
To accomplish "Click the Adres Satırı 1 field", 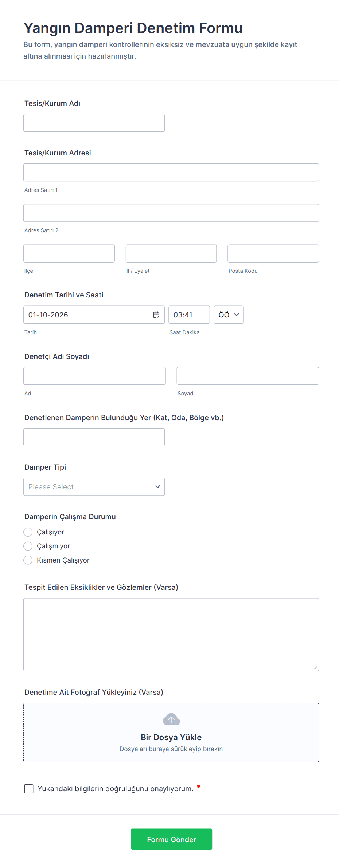I will tap(171, 172).
